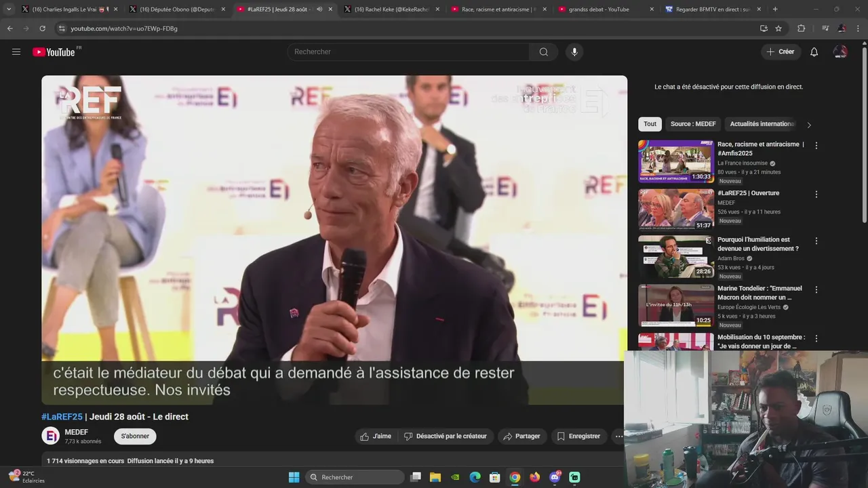Switch to grandss debat YouTube tab
This screenshot has height=488, width=868.
tap(606, 9)
